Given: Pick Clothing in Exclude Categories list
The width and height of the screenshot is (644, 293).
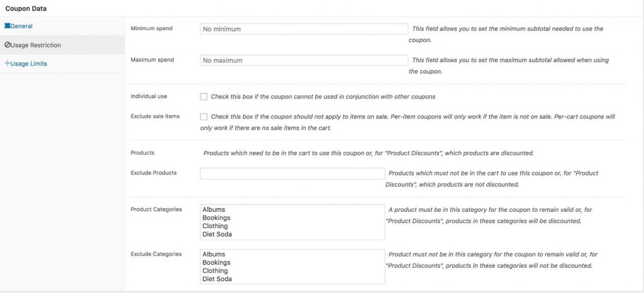Looking at the screenshot, I should click(x=215, y=271).
